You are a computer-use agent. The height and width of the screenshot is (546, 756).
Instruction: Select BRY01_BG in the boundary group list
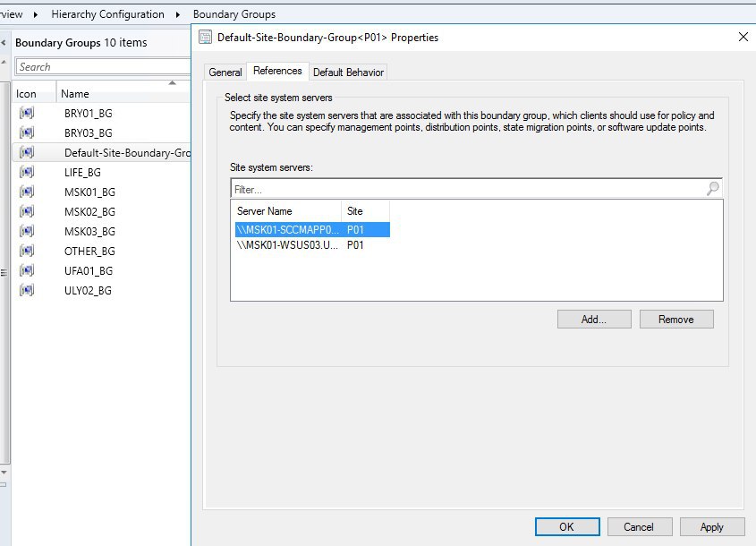click(89, 114)
